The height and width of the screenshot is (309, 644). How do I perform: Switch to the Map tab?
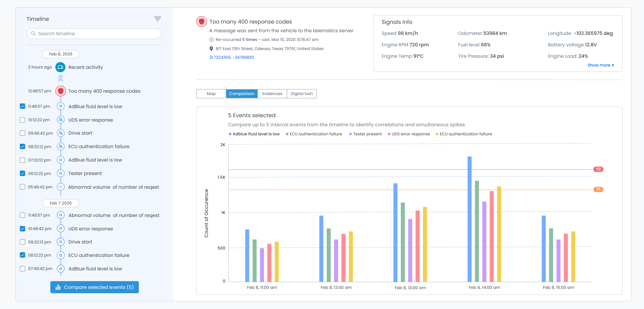(211, 94)
